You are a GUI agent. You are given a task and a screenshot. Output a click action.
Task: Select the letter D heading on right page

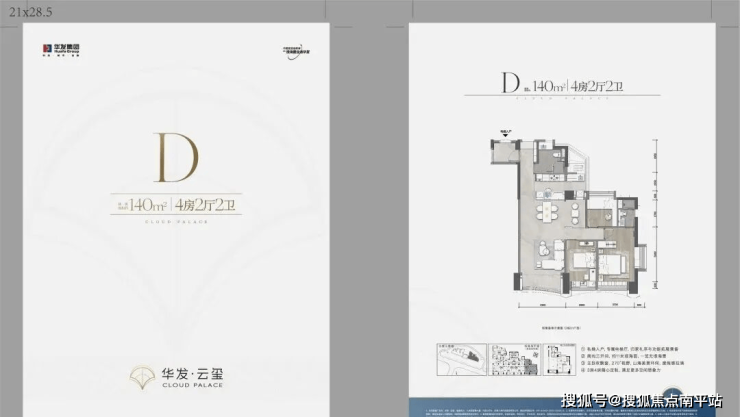(510, 83)
